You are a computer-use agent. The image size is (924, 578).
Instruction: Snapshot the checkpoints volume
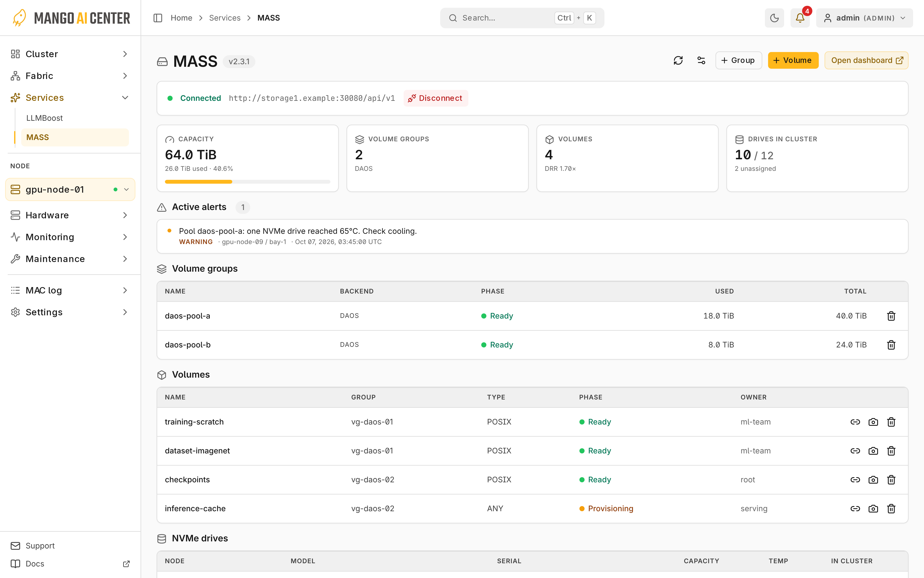(x=873, y=480)
